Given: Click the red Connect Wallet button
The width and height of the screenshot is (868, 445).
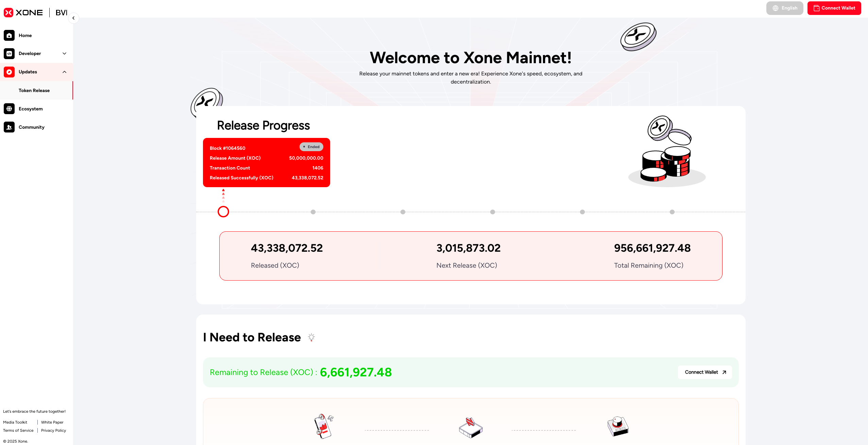Looking at the screenshot, I should [x=834, y=8].
